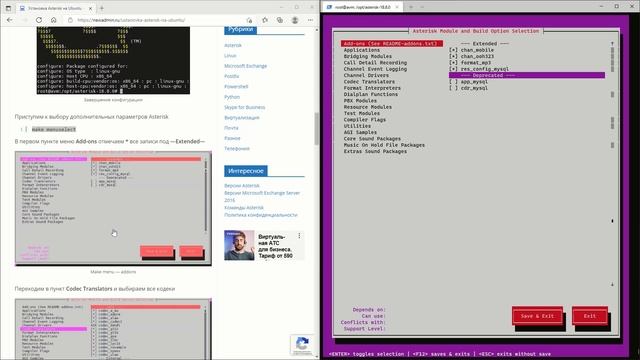Select Resource Modules category

tap(367, 107)
